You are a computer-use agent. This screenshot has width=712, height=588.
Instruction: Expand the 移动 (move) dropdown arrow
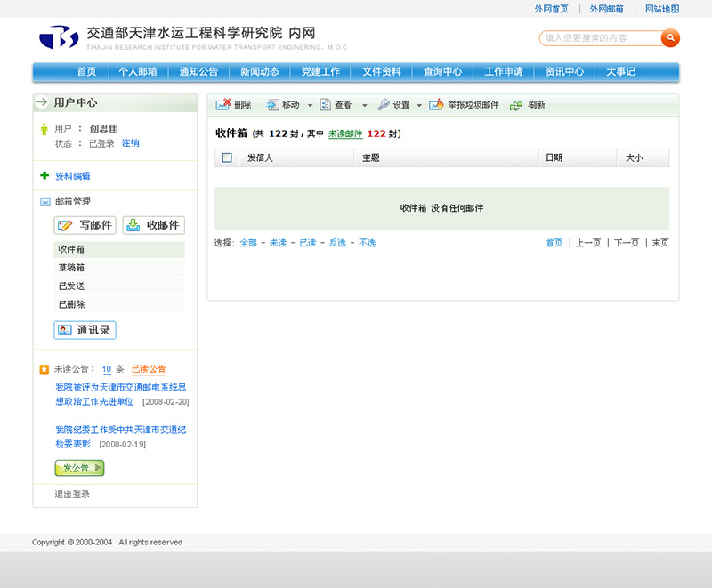[x=311, y=105]
